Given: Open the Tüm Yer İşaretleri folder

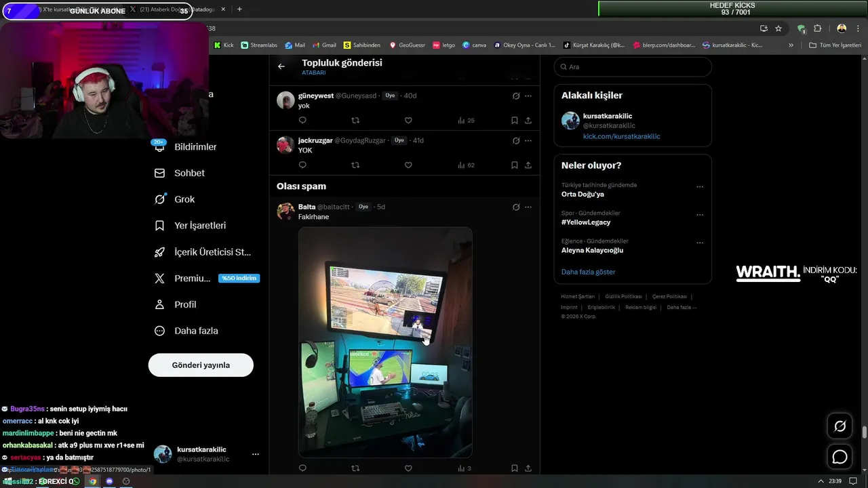Looking at the screenshot, I should point(835,45).
